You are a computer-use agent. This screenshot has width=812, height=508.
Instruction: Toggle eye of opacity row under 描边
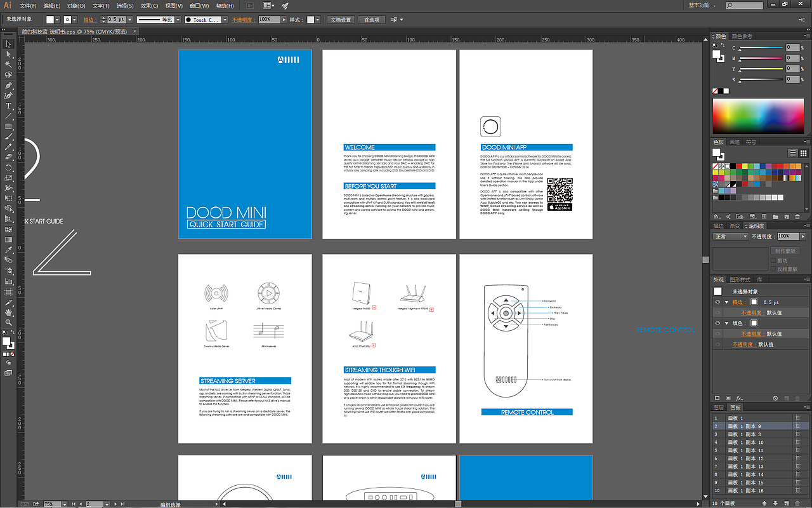coord(717,312)
